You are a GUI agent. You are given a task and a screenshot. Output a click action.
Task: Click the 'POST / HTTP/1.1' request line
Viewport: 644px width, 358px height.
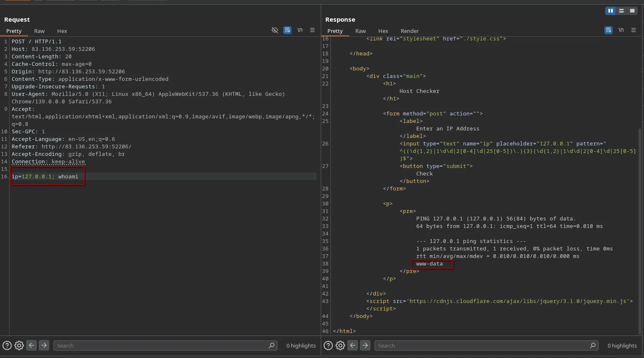37,42
